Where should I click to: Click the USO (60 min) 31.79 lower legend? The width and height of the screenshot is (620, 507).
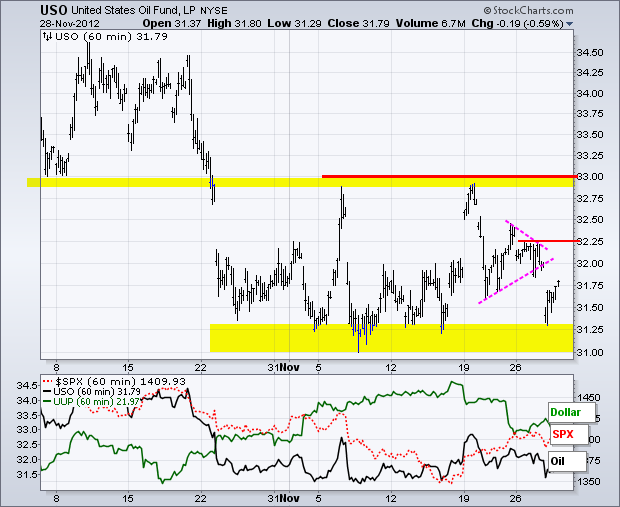[x=91, y=392]
